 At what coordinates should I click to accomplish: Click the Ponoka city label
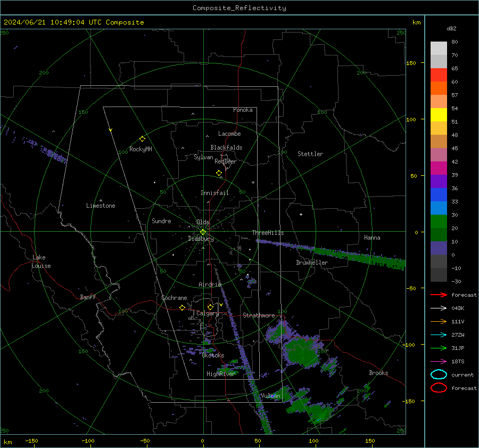[x=243, y=110]
